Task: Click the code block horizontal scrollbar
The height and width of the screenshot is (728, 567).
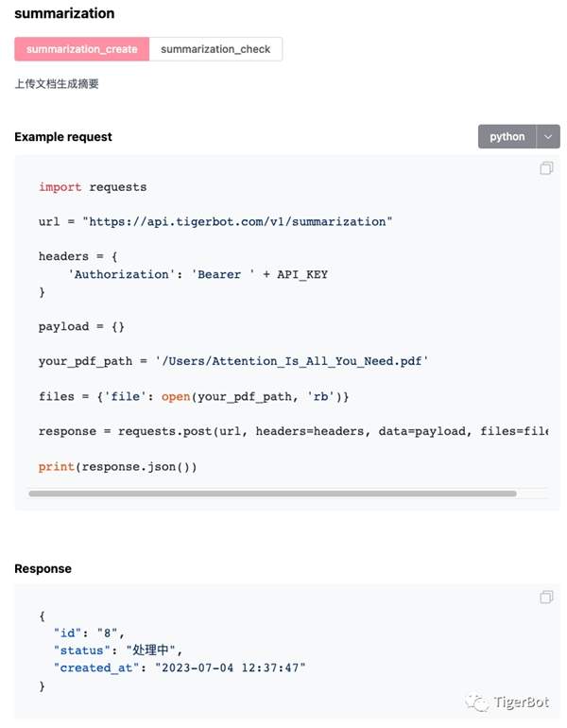Action: pos(272,493)
